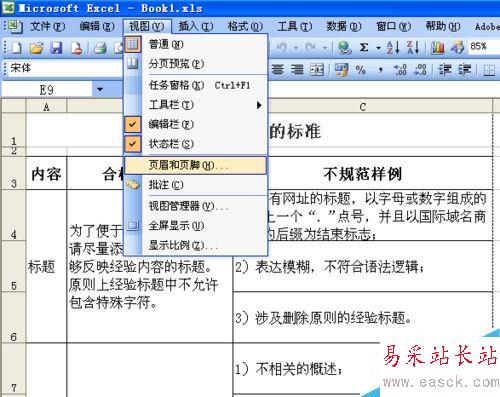Viewport: 500px width, 397px height.
Task: Click the Merge and Center icon
Action: 317,70
